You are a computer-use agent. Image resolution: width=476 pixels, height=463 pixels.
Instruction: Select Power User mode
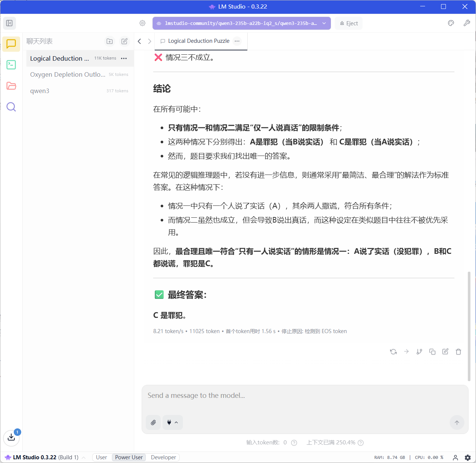point(129,457)
